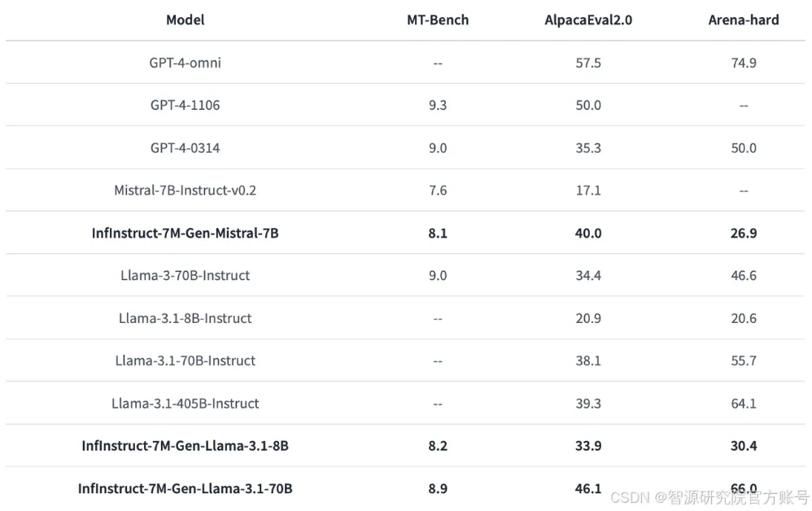The image size is (812, 511).
Task: Select the GPT-4-omni model name
Action: point(186,63)
